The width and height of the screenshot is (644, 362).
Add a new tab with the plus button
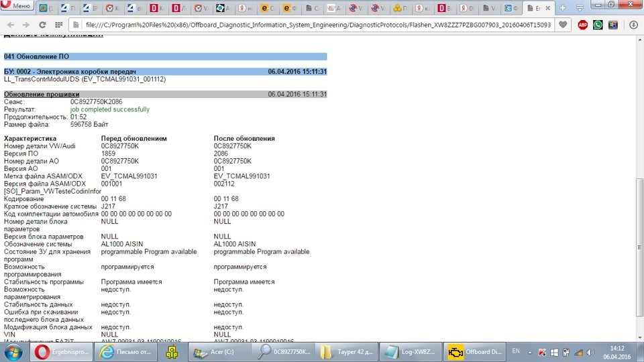[563, 8]
